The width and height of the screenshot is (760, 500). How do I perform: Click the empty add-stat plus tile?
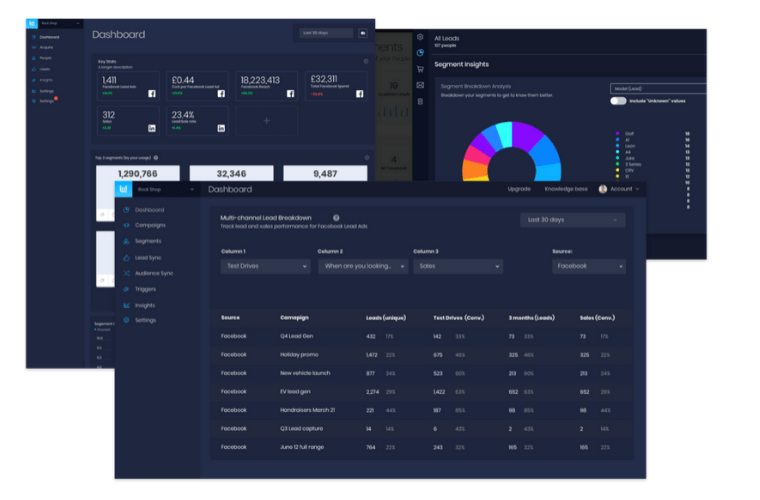[267, 121]
